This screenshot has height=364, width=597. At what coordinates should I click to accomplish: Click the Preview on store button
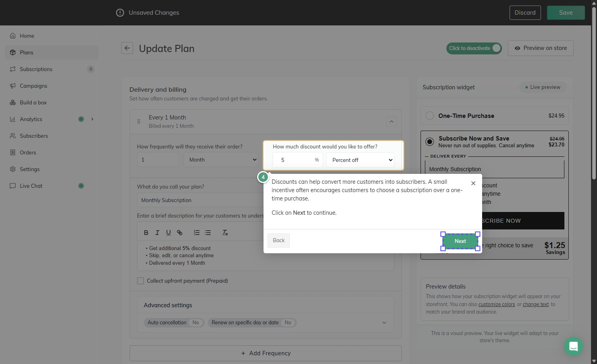541,48
